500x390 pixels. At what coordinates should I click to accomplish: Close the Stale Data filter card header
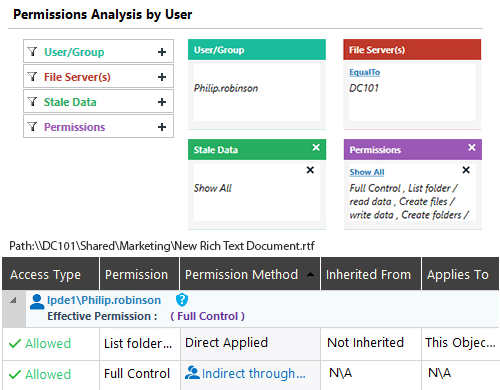(x=316, y=147)
